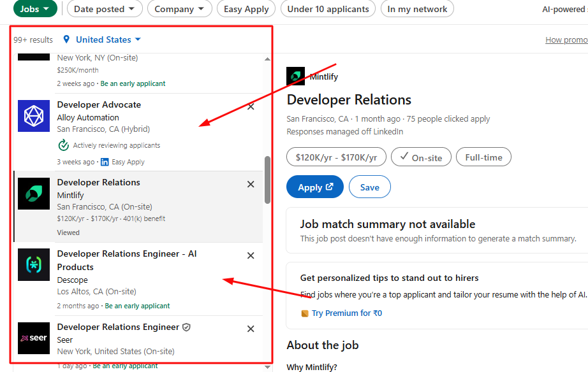Click the Mintlify logo in job details
Viewport: 588px width, 372px height.
(x=295, y=76)
